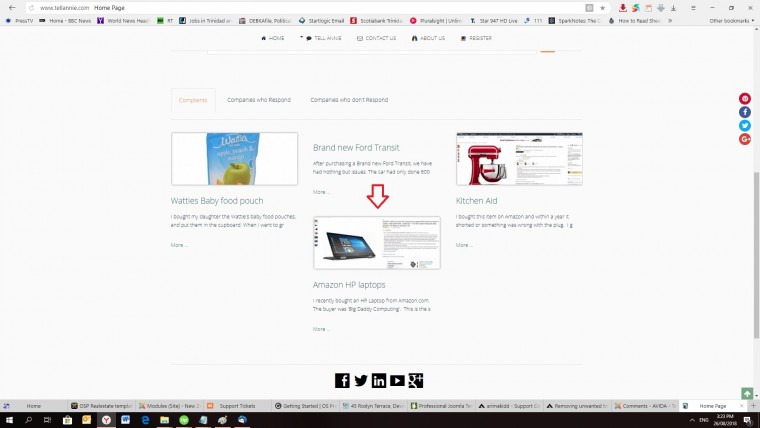Launch Word from the taskbar

(x=125, y=420)
